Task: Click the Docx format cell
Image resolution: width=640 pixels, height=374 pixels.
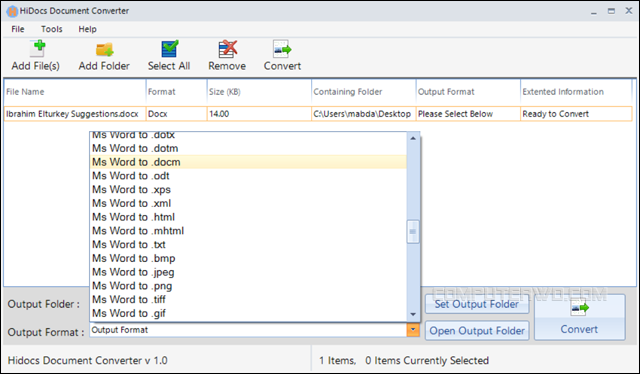Action: [x=176, y=114]
